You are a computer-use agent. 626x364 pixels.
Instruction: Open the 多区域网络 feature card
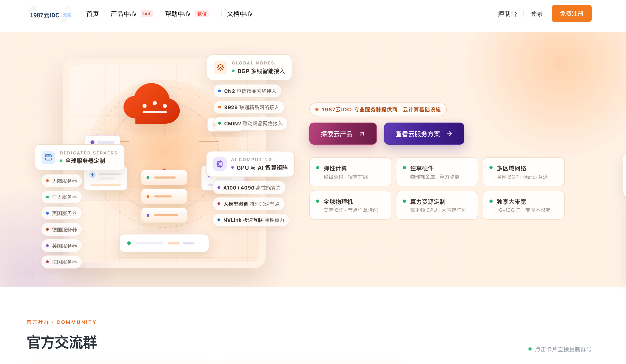tap(524, 172)
